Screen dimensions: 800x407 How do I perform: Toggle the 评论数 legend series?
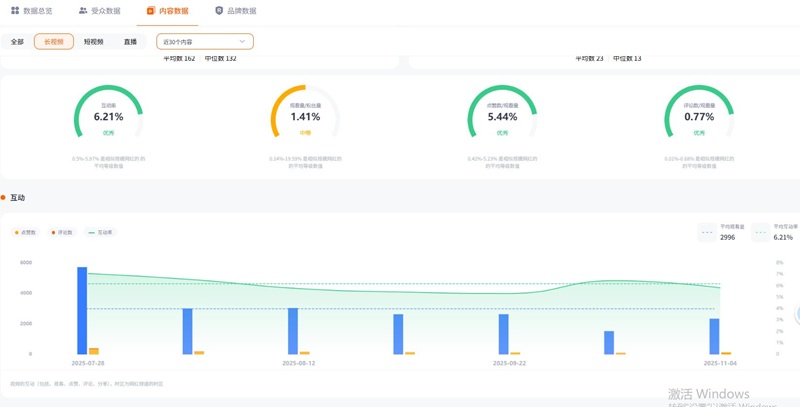(62, 232)
